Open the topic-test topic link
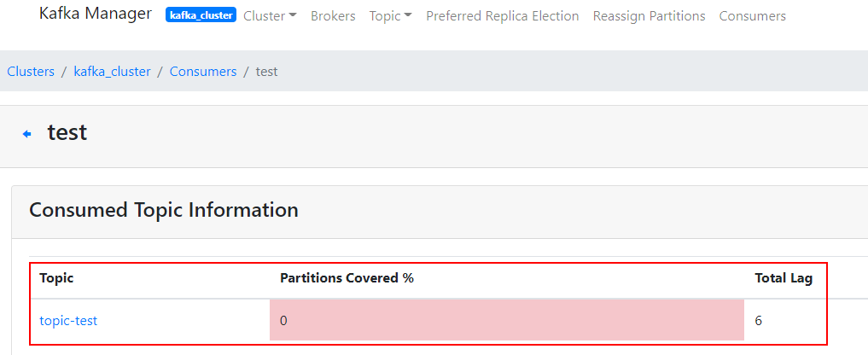 [x=68, y=321]
